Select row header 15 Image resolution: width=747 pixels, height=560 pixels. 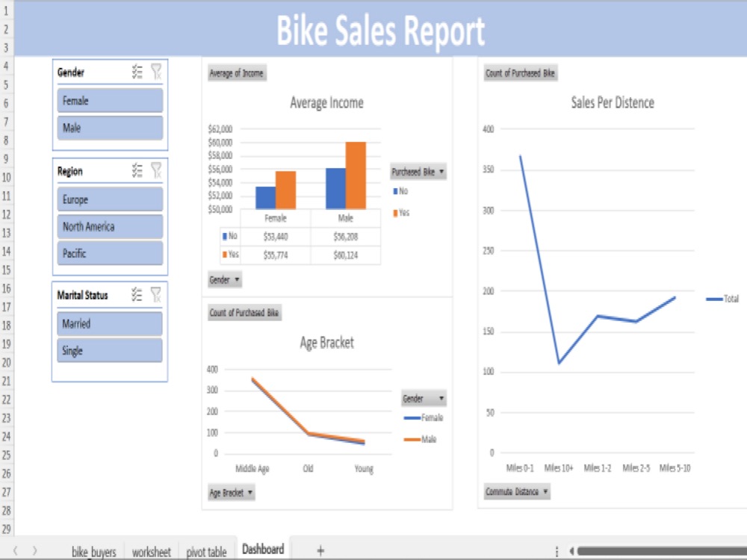click(x=6, y=270)
